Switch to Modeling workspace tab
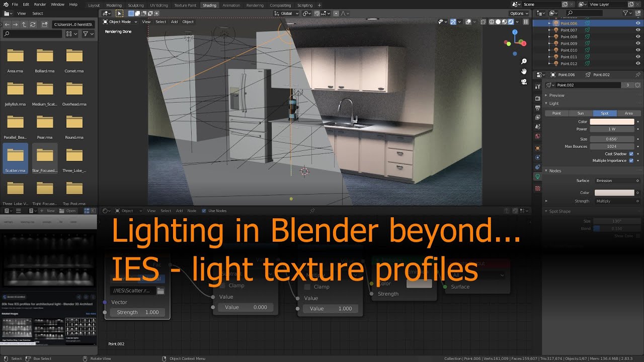Viewport: 644px width, 362px height. pos(114,5)
